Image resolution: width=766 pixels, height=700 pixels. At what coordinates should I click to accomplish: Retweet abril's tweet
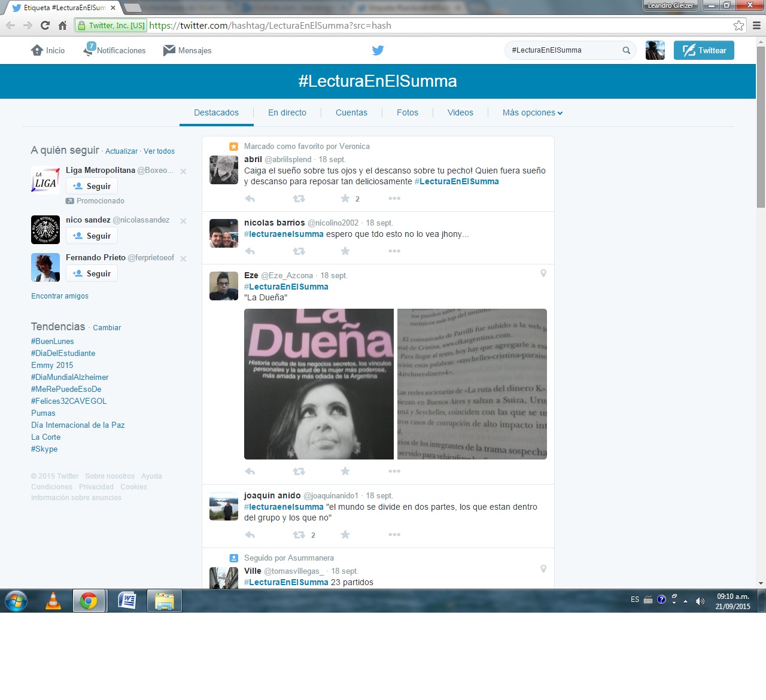[299, 199]
